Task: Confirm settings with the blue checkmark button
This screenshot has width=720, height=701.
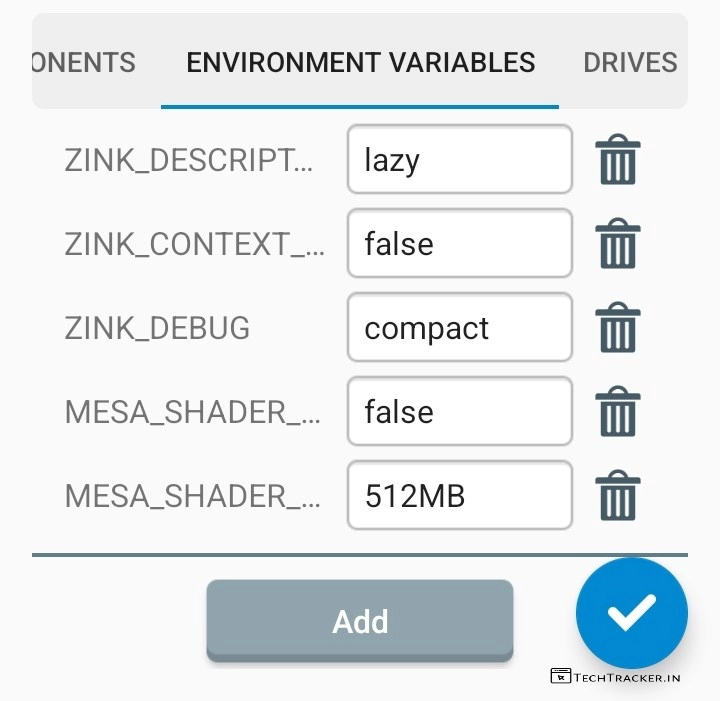Action: point(631,613)
